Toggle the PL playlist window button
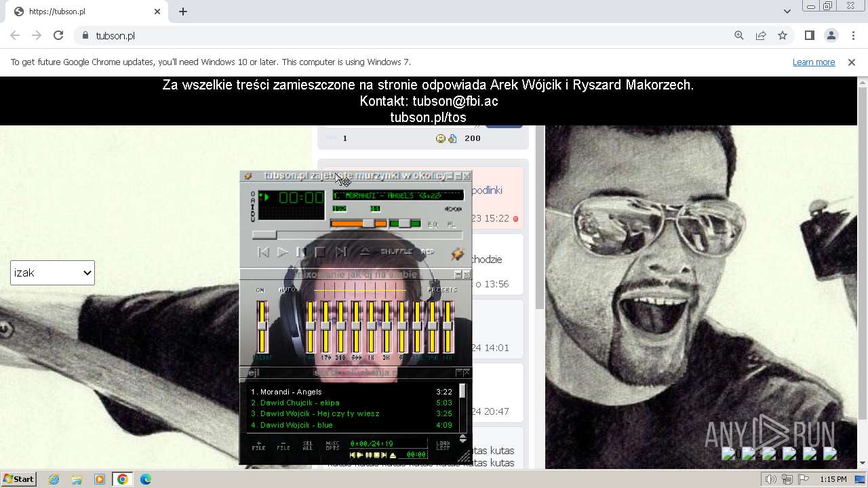868x488 pixels. click(x=451, y=224)
